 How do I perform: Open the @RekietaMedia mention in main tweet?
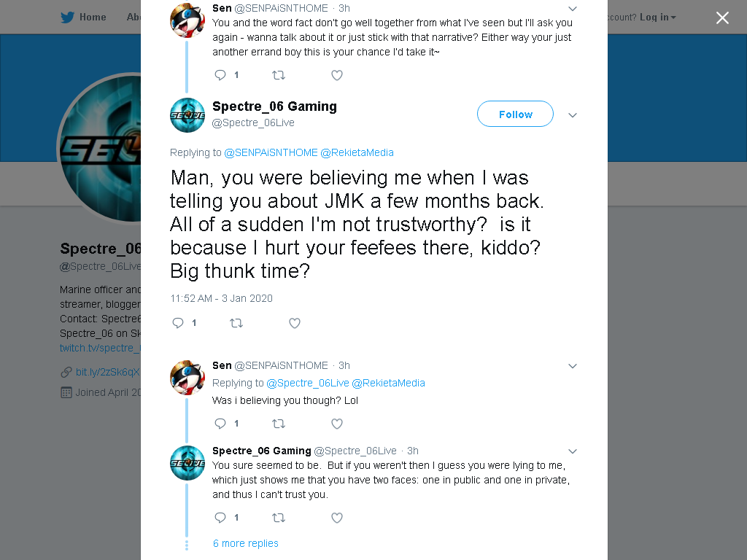[357, 152]
